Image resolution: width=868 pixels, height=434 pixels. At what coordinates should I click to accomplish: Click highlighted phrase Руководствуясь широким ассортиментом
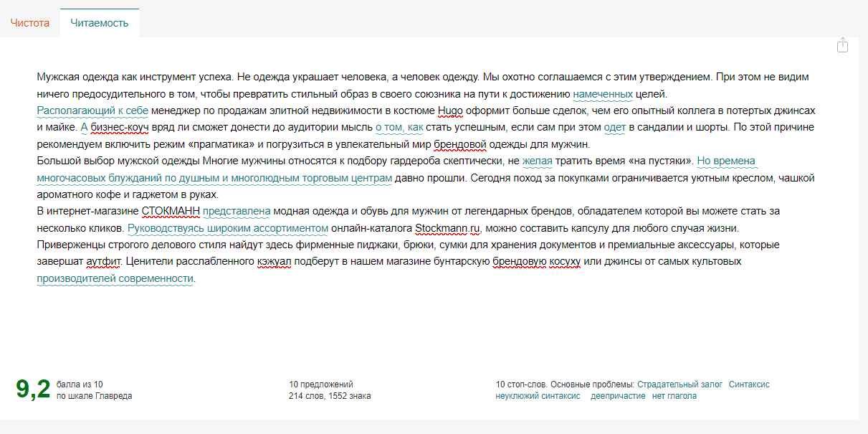click(228, 228)
